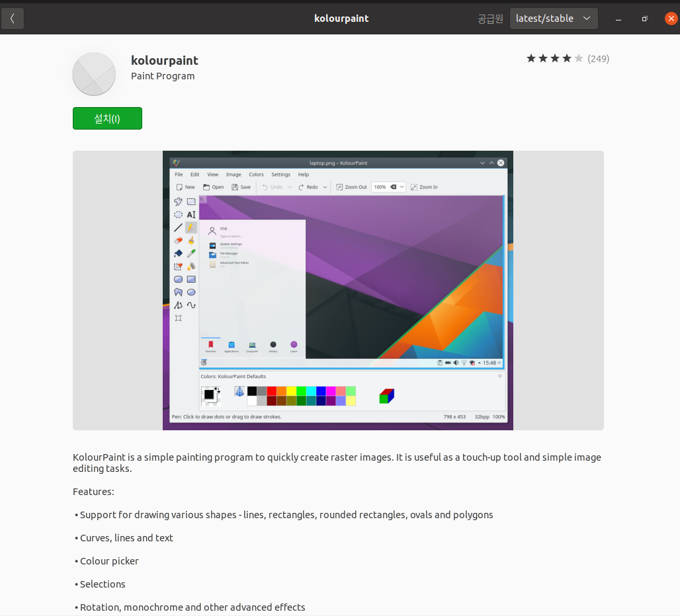Open the latest/stable channel dropdown
The width and height of the screenshot is (680, 616).
[x=554, y=19]
